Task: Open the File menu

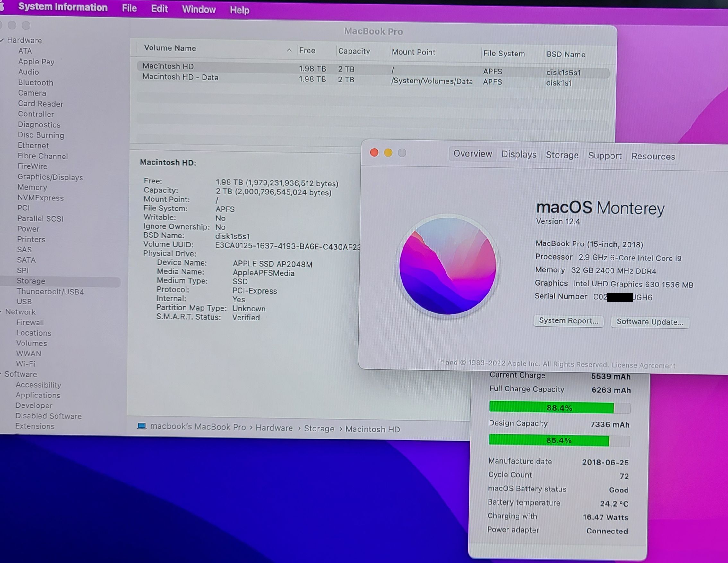Action: tap(129, 8)
